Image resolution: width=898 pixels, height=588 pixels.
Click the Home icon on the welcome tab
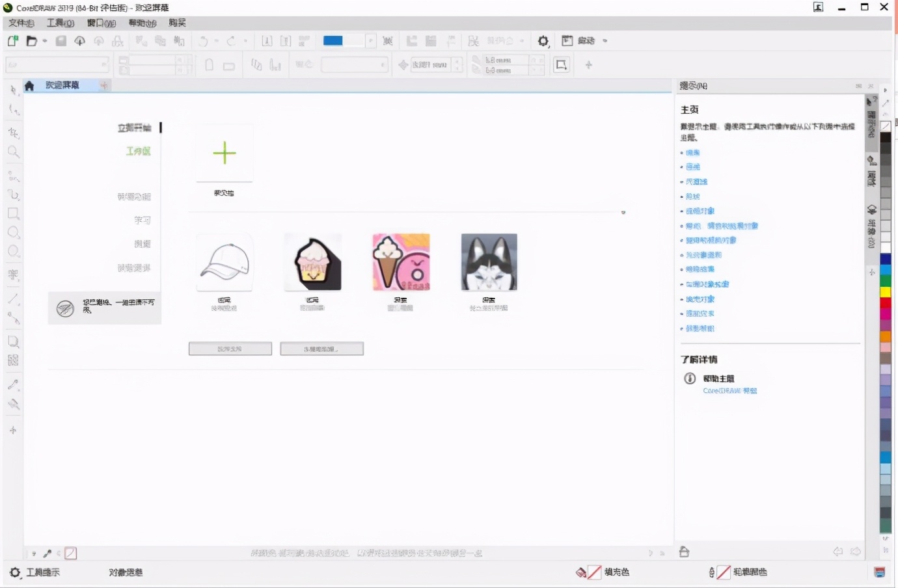[x=29, y=86]
